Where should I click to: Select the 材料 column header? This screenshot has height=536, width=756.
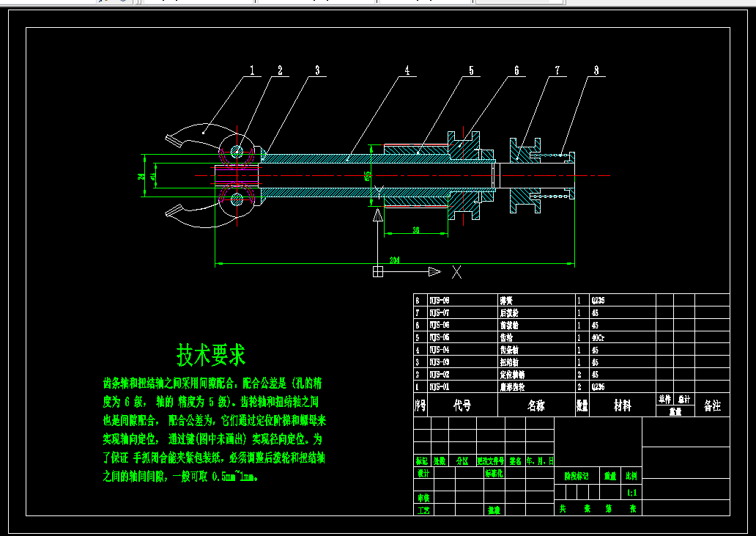(623, 405)
